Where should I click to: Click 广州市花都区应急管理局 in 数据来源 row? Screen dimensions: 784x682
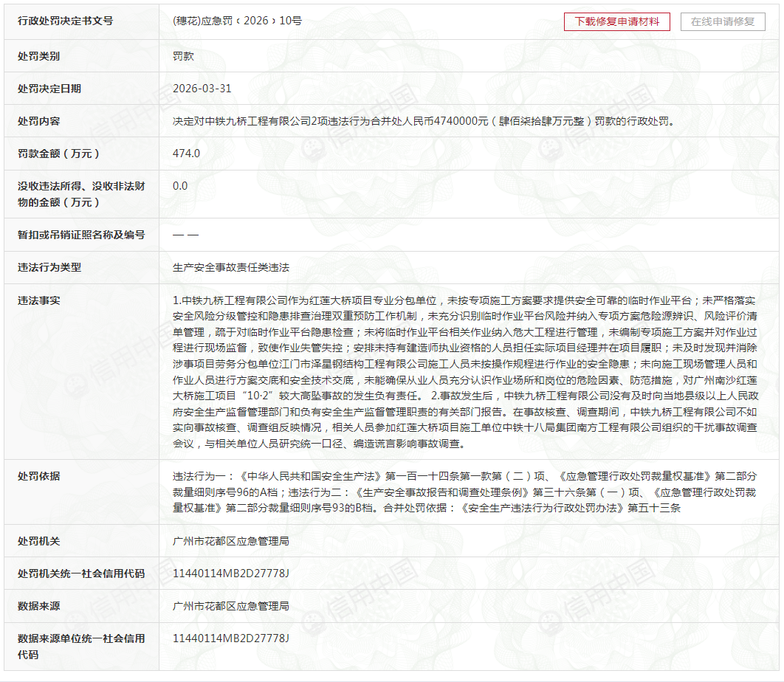pyautogui.click(x=230, y=606)
